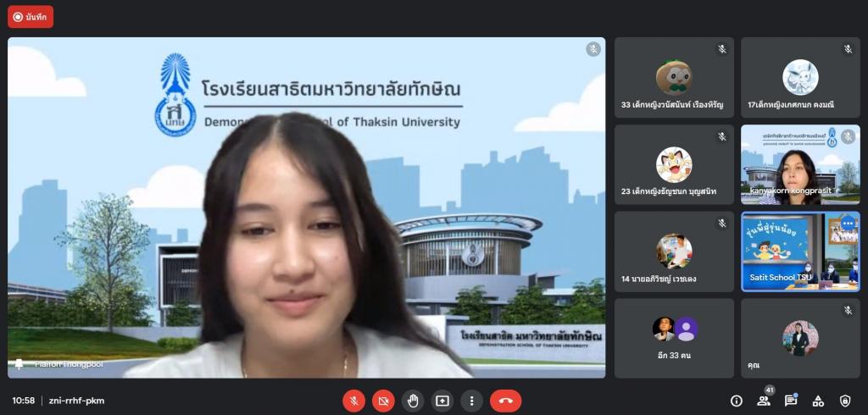Select the kanyakorn kongprasit video tile

point(800,164)
